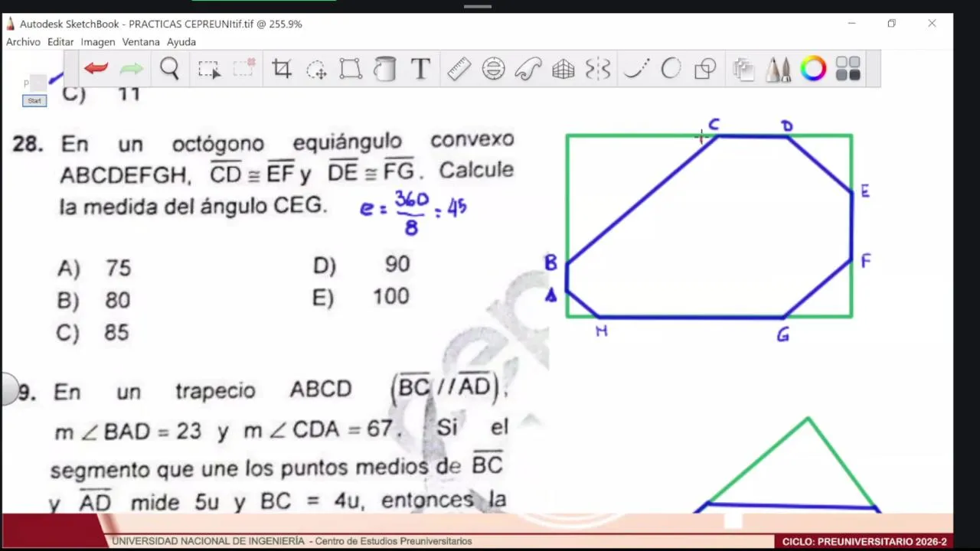Toggle the Symmetry tool

[x=598, y=69]
